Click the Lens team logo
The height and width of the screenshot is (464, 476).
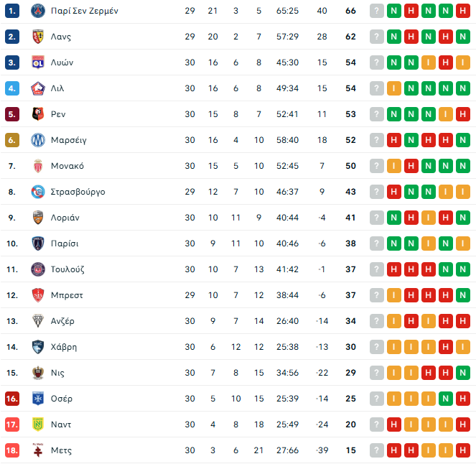coord(38,37)
